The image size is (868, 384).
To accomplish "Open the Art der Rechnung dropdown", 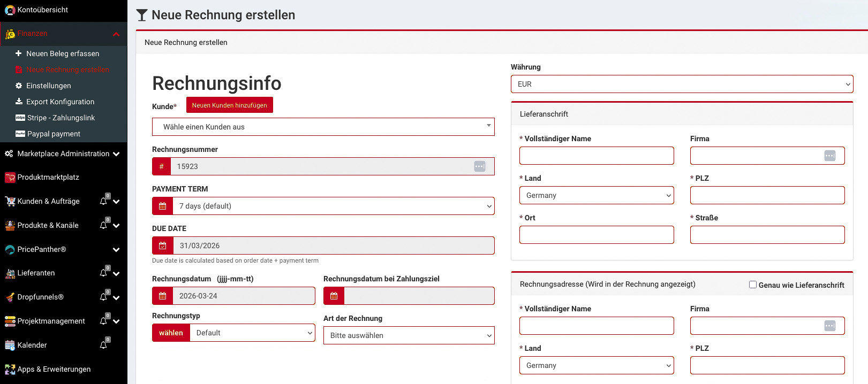I will pyautogui.click(x=409, y=335).
